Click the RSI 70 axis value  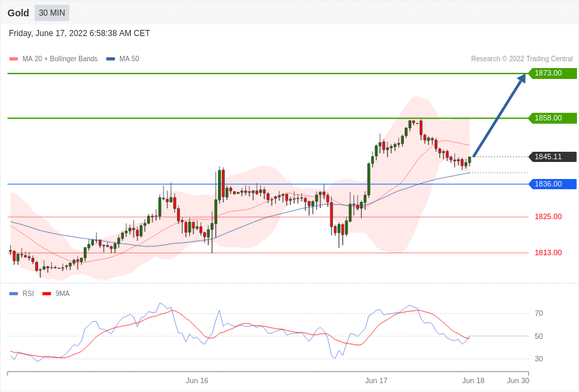[x=539, y=314]
